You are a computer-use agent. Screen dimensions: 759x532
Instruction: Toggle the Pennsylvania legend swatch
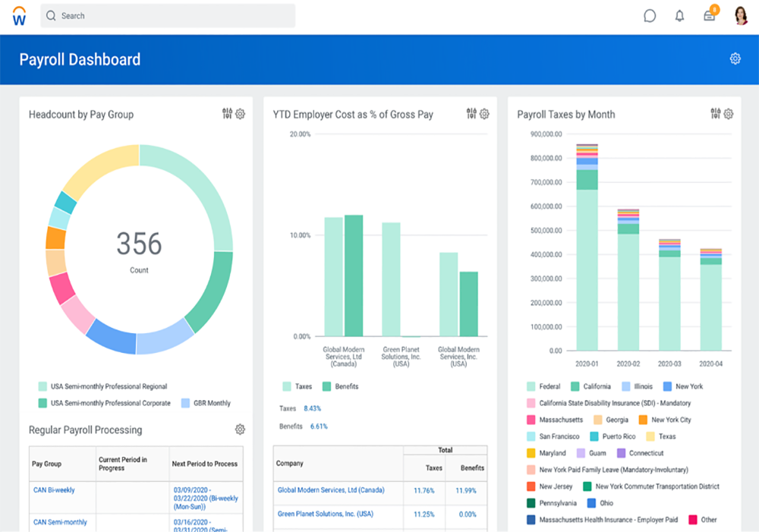click(x=531, y=503)
